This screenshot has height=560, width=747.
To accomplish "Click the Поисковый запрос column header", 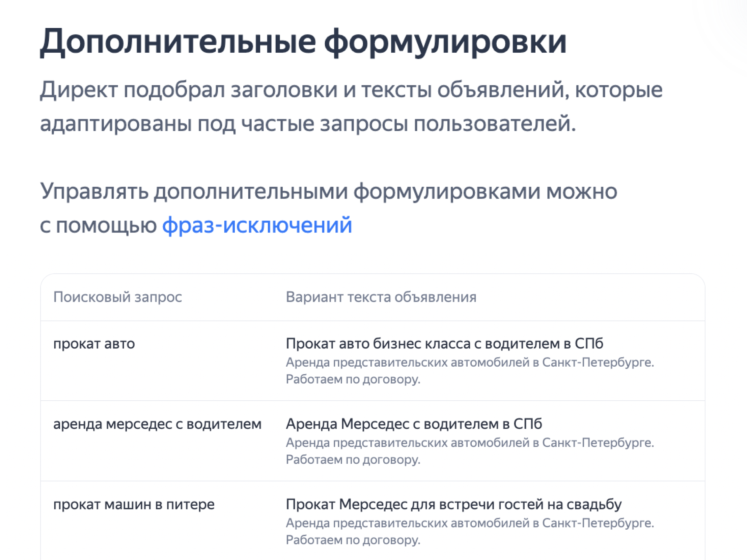I will pos(117,297).
